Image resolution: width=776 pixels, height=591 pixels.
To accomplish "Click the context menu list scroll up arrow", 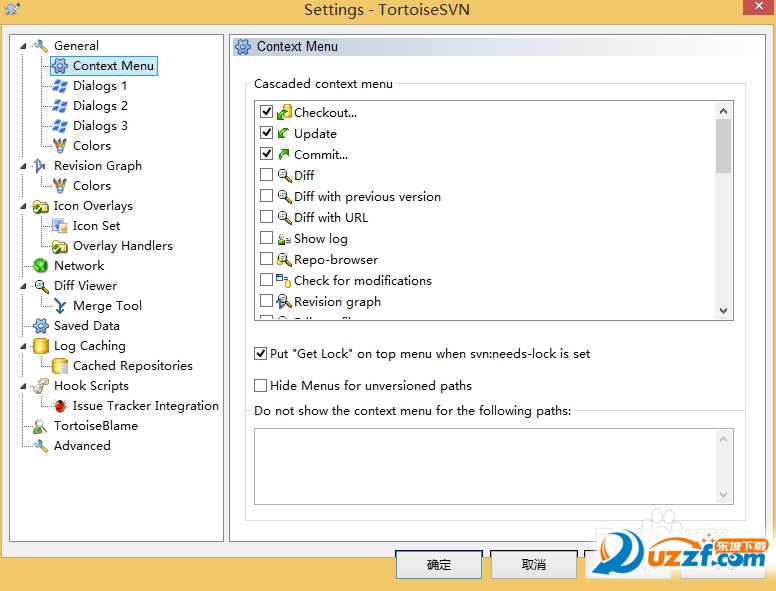I will click(x=723, y=111).
